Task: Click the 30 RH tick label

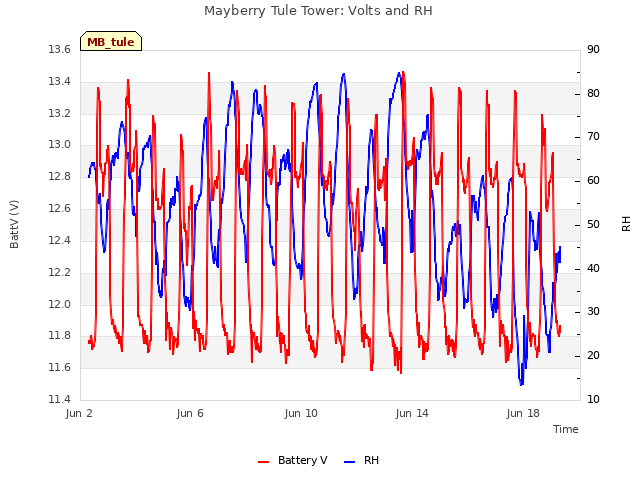Action: pyautogui.click(x=593, y=312)
